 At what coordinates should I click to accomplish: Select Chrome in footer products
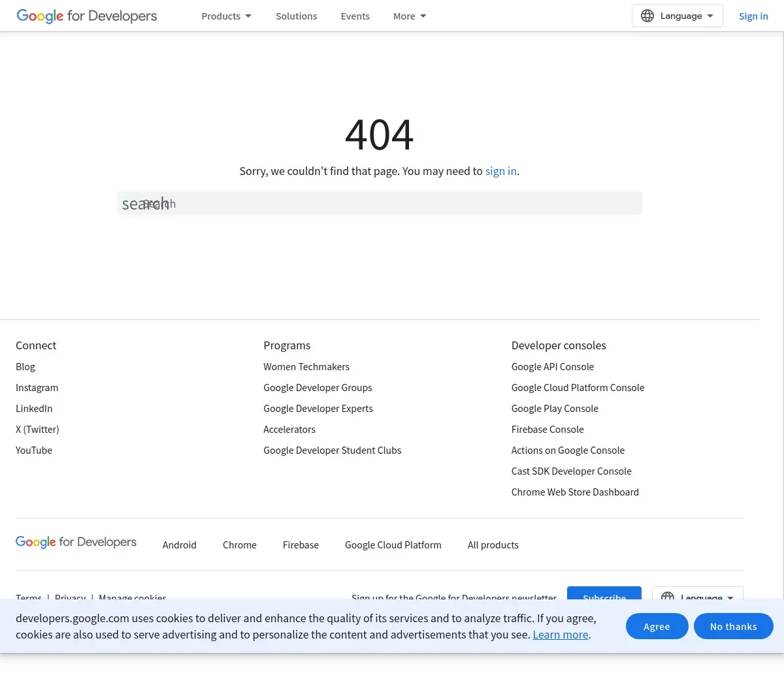[x=240, y=545]
